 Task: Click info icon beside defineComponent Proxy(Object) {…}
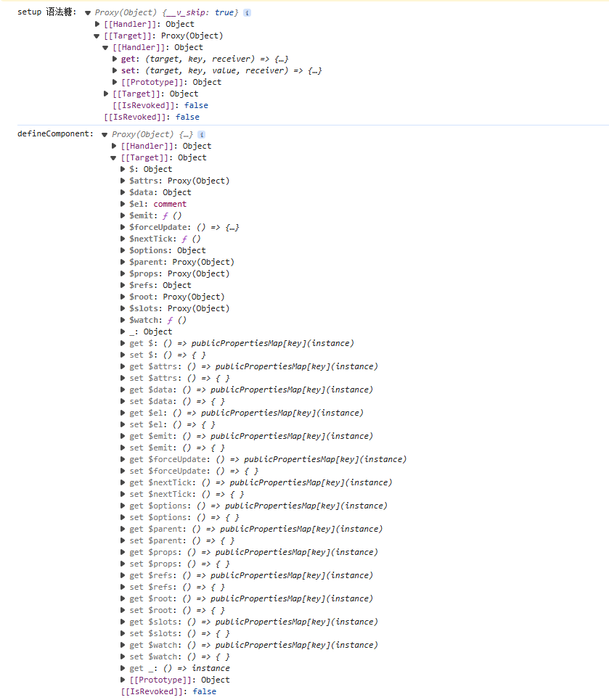coord(202,135)
